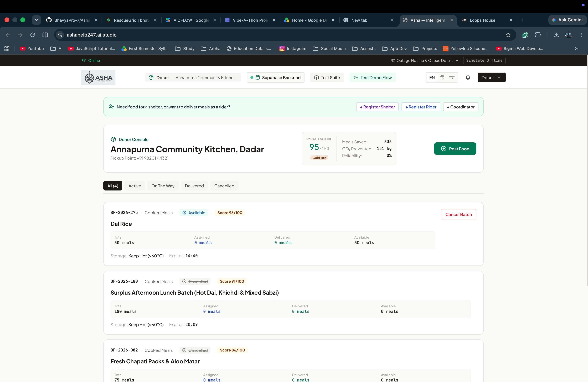The width and height of the screenshot is (588, 382).
Task: Show hidden bookmarks with double chevron
Action: (x=576, y=48)
